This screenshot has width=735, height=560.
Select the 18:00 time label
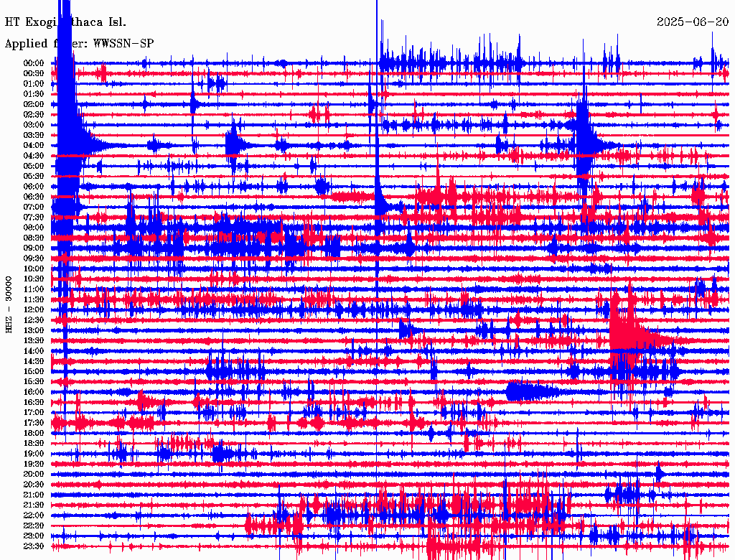[34, 433]
